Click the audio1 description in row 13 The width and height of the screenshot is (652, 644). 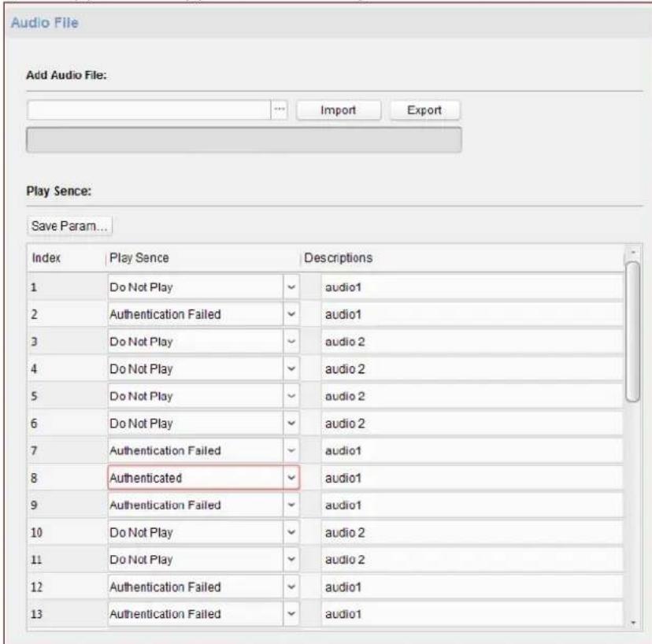click(x=472, y=613)
